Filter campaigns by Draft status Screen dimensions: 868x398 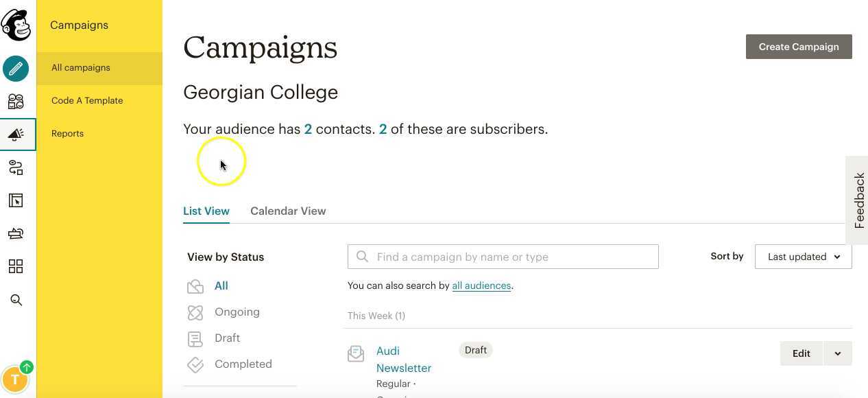click(x=227, y=338)
